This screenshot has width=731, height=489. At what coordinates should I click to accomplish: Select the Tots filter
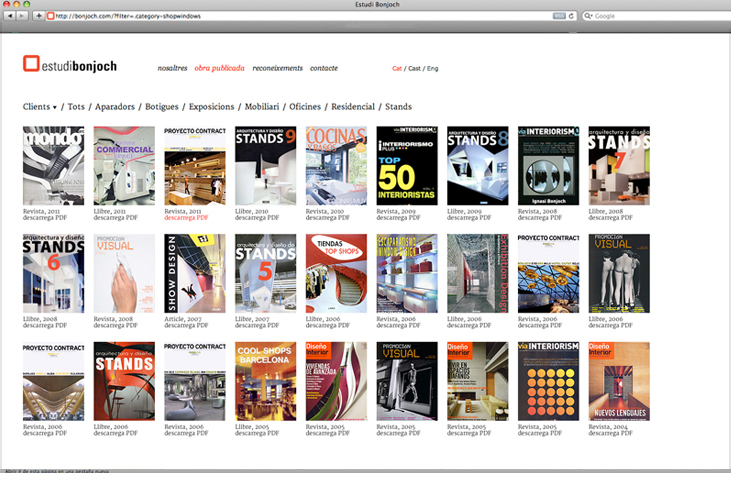coord(76,107)
